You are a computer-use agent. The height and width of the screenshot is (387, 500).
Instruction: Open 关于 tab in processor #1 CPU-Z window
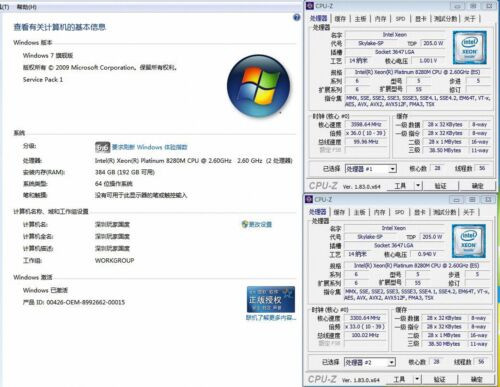(470, 19)
